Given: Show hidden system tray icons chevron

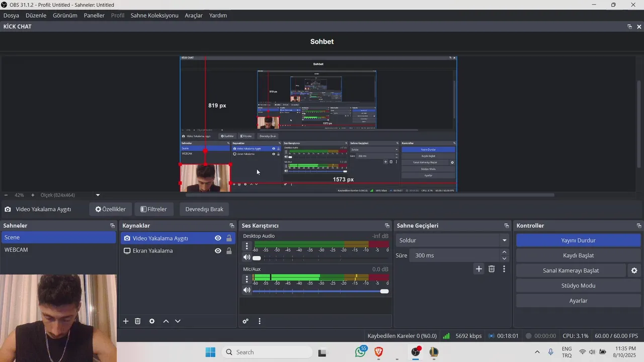Looking at the screenshot, I should pyautogui.click(x=537, y=352).
